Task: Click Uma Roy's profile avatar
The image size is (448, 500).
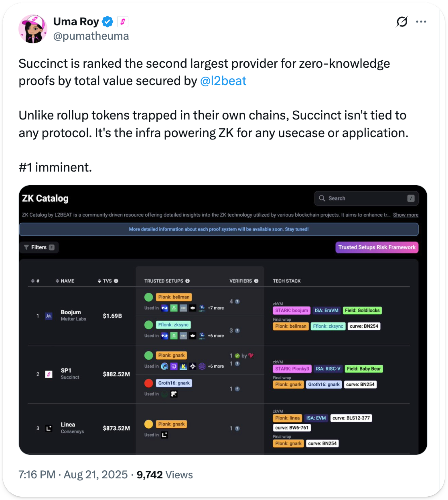Action: pyautogui.click(x=33, y=29)
